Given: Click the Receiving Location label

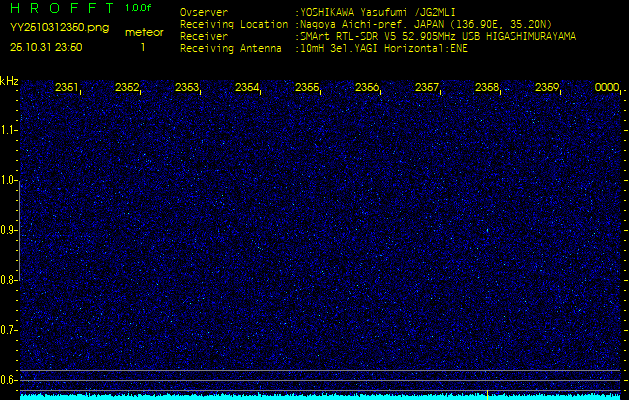Looking at the screenshot, I should pos(236,24).
